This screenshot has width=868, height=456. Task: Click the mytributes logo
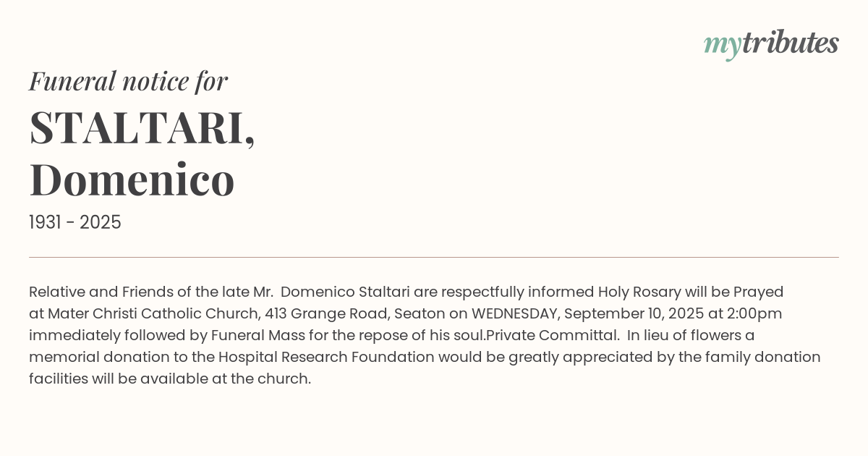point(770,44)
